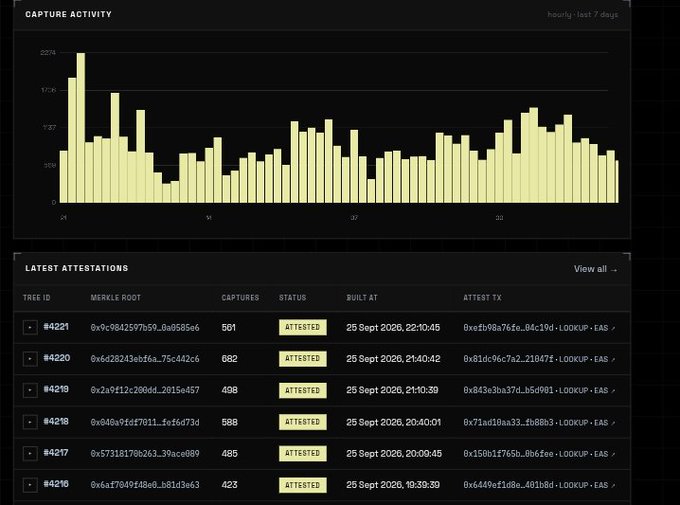Click the ATTESTED badge for tree #4221
The height and width of the screenshot is (505, 680).
(303, 327)
